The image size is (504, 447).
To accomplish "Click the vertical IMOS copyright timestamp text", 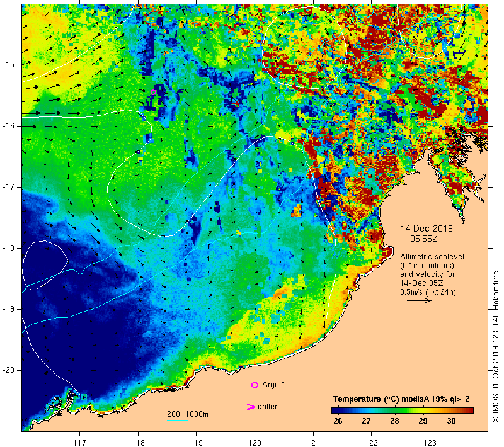I will point(495,347).
